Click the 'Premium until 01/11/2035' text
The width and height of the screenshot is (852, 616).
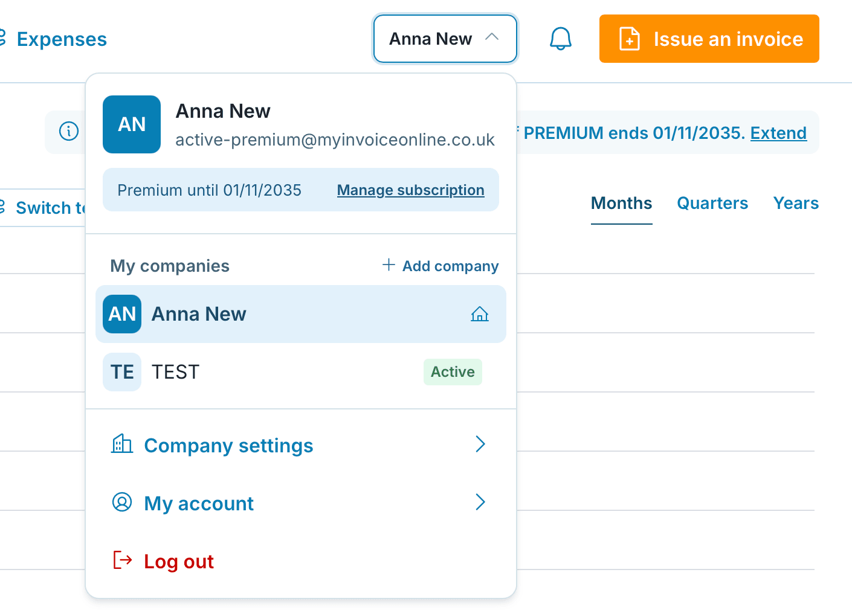click(210, 190)
